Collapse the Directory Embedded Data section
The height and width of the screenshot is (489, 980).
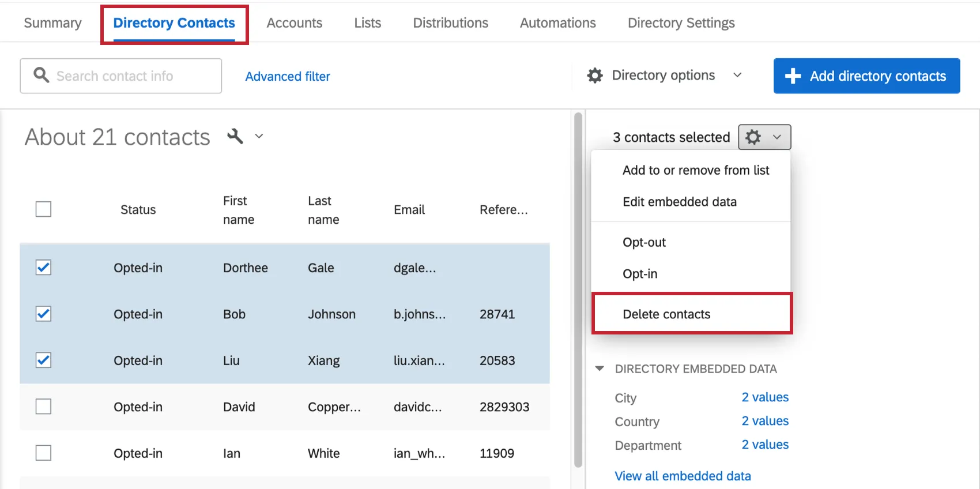click(x=600, y=368)
